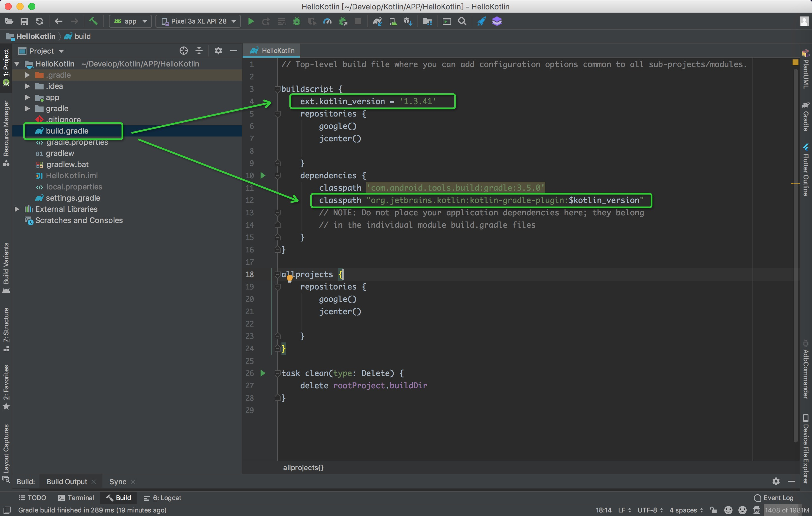
Task: Click the locate target icon in Project panel
Action: coord(183,51)
